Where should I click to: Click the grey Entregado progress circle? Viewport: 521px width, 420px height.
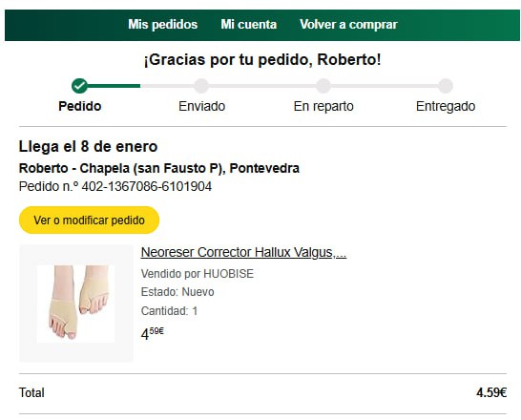click(x=446, y=86)
